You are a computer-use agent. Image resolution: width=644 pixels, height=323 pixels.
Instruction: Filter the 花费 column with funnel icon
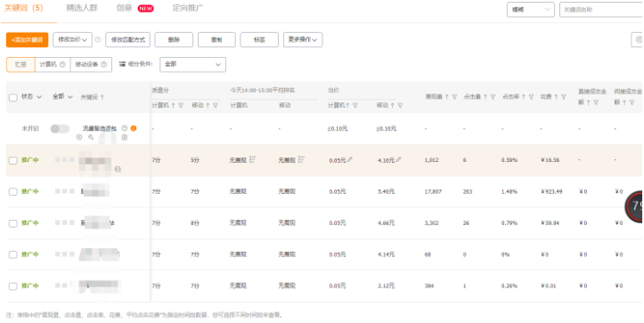[564, 97]
